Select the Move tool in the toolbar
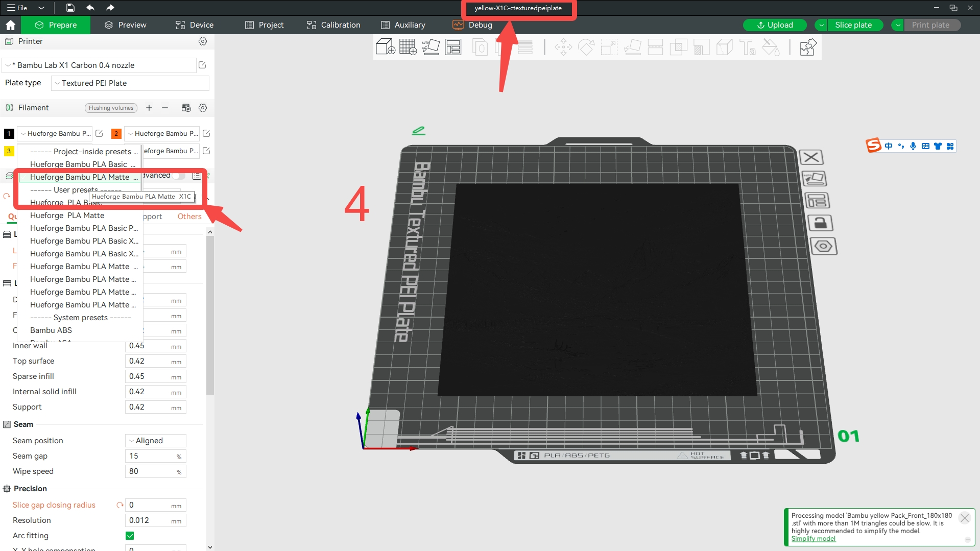The width and height of the screenshot is (980, 551). [x=563, y=47]
